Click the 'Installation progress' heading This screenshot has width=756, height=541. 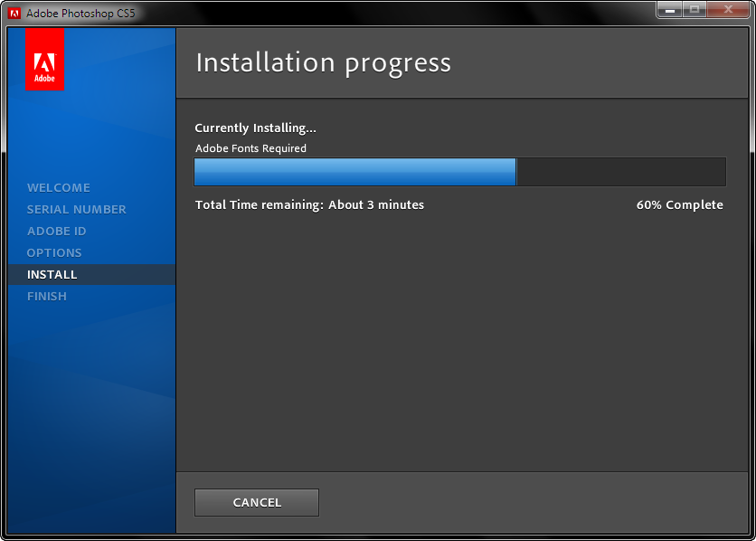pos(324,63)
